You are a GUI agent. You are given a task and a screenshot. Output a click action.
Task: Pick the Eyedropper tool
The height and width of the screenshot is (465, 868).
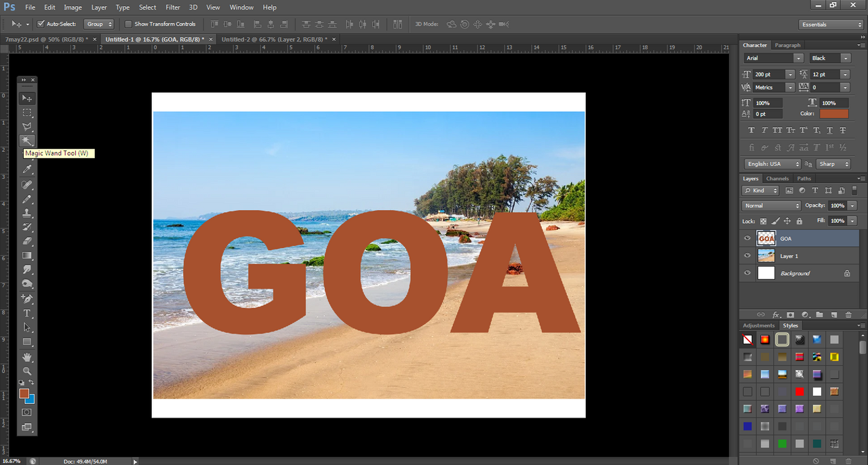pos(27,169)
